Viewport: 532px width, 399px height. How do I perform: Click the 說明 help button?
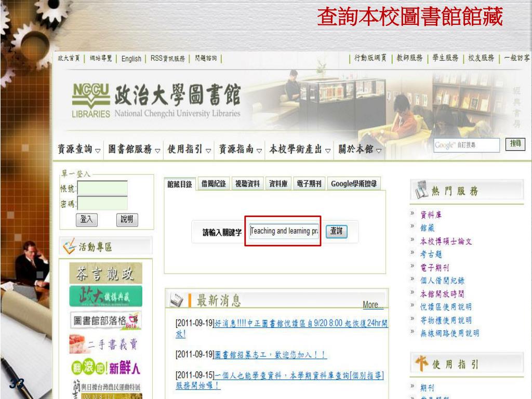[127, 220]
